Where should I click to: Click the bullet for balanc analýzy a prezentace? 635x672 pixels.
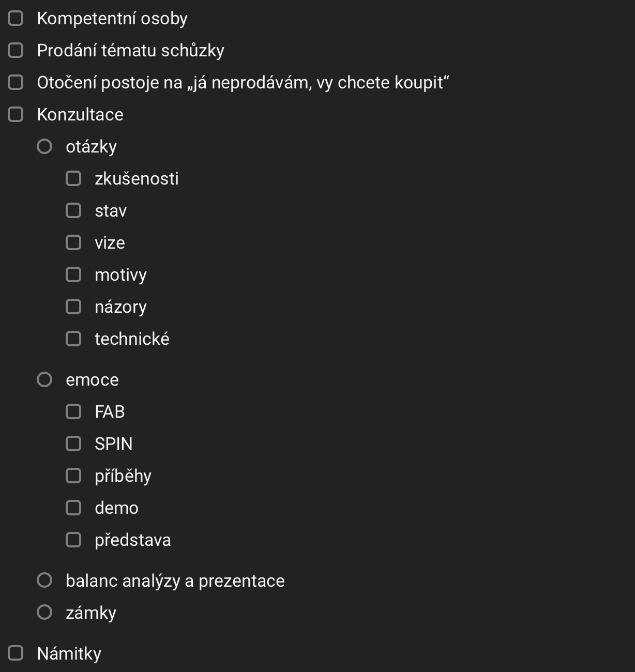click(44, 580)
